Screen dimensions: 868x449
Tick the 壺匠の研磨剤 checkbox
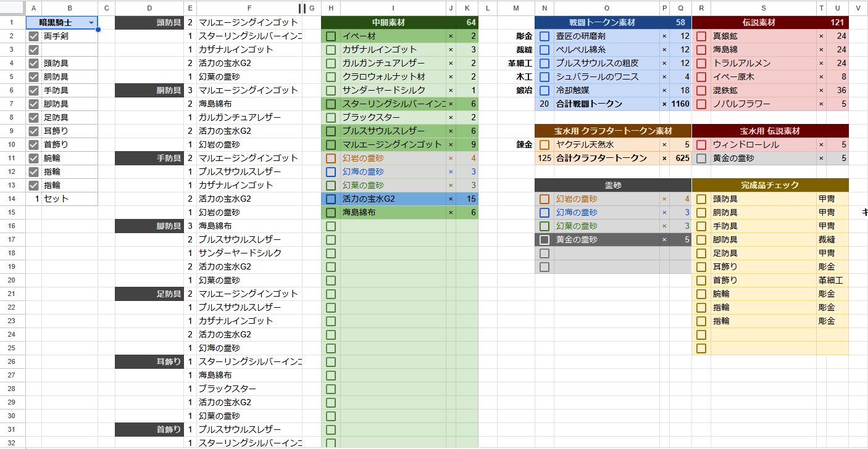coord(545,36)
